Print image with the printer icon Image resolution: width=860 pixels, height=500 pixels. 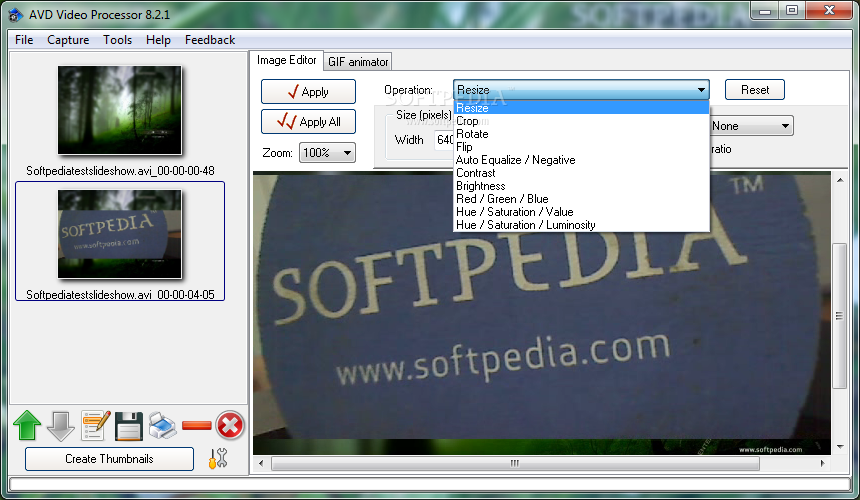[x=162, y=425]
